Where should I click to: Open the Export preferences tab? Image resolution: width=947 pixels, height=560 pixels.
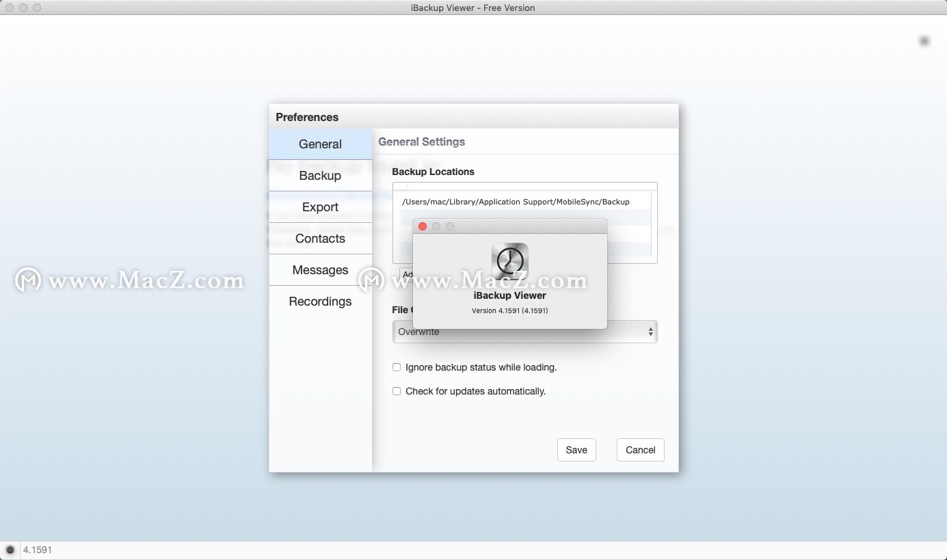coord(320,207)
